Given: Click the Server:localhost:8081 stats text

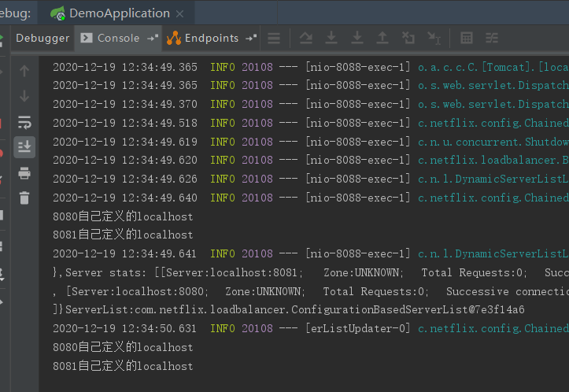Looking at the screenshot, I should [231, 272].
